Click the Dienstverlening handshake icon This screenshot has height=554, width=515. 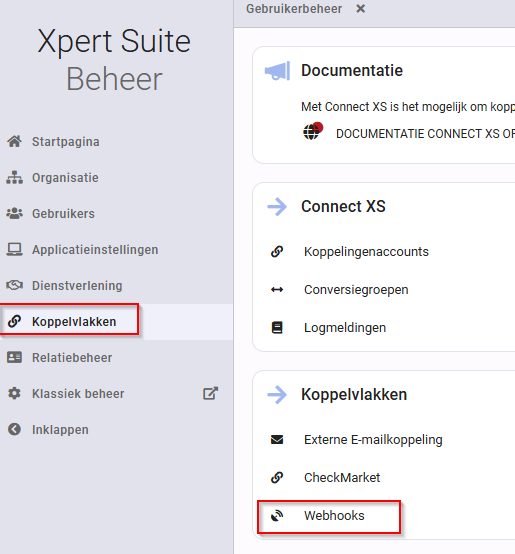click(x=14, y=285)
